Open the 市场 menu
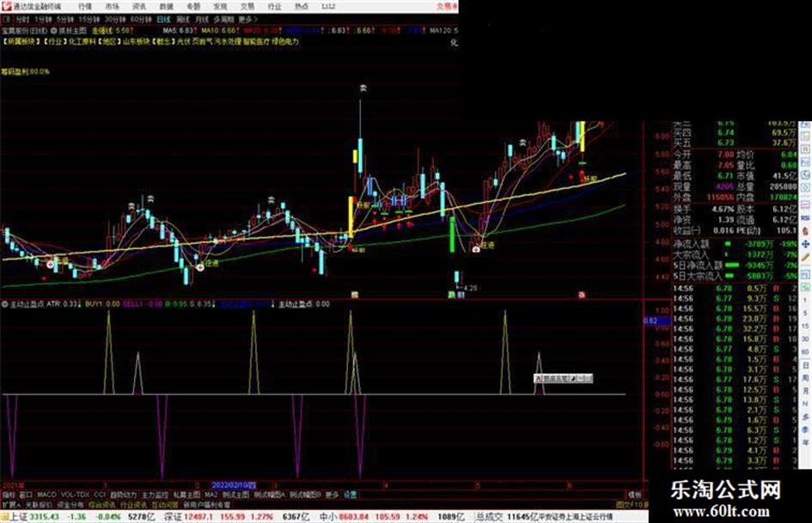 pos(112,7)
